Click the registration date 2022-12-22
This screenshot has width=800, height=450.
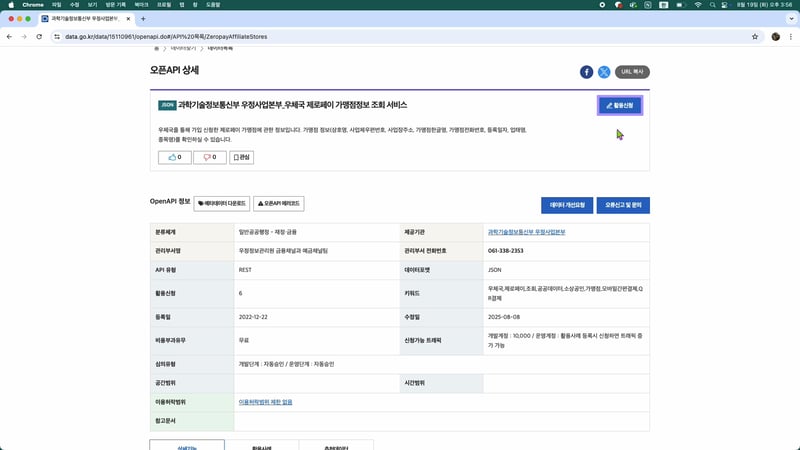click(253, 317)
